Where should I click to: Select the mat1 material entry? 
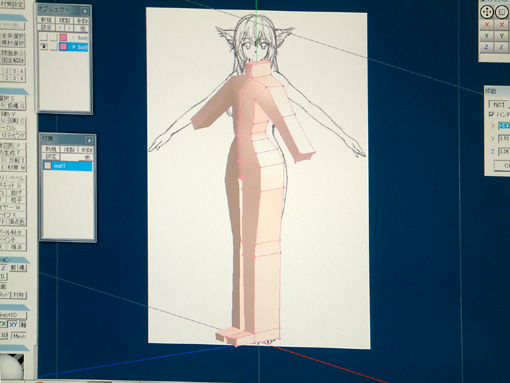[x=67, y=166]
